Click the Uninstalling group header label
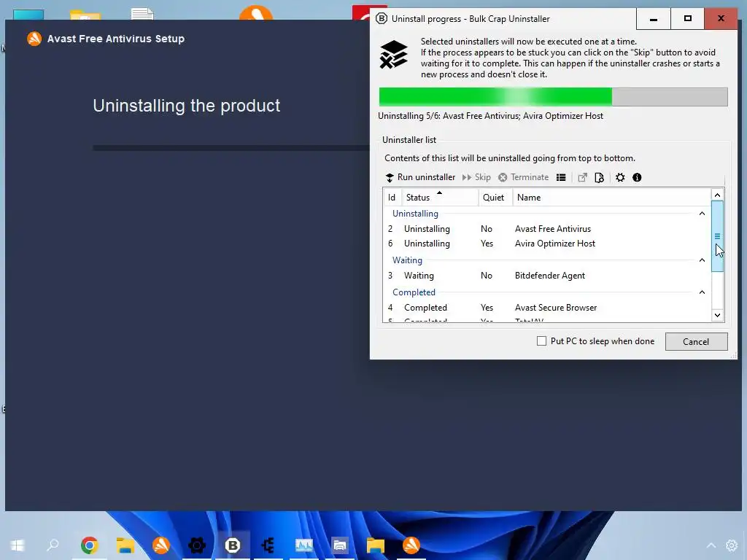This screenshot has height=560, width=747. [415, 214]
